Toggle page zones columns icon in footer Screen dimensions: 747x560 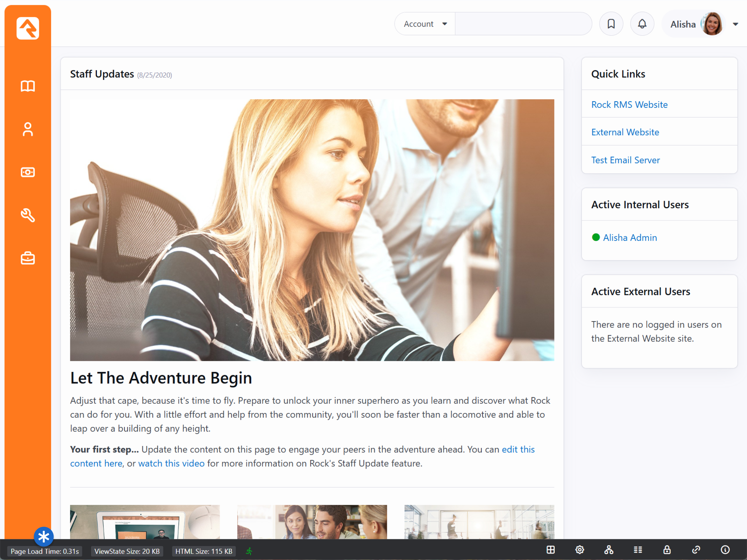coord(638,550)
